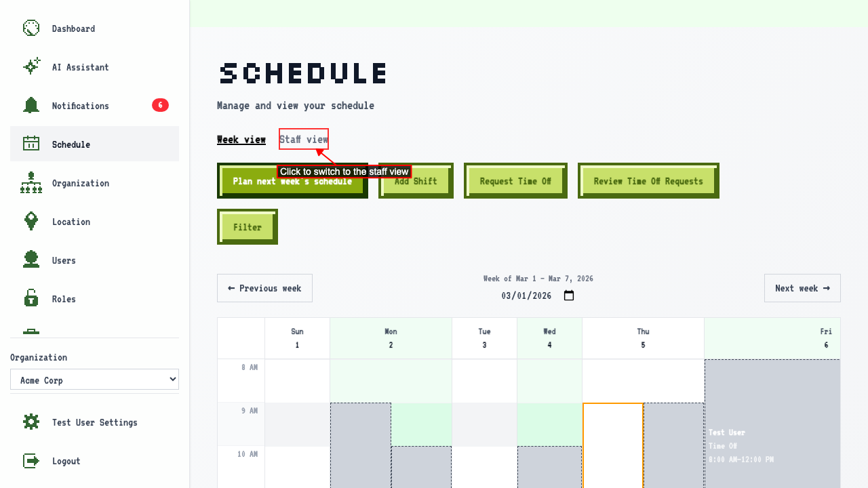Click the AI Assistant sparkle icon
This screenshot has width=868, height=488.
coord(31,67)
